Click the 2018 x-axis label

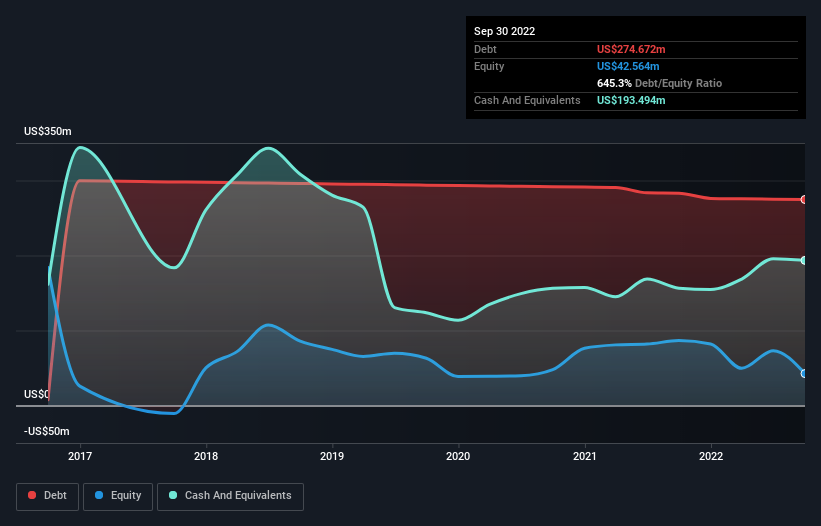(x=206, y=456)
